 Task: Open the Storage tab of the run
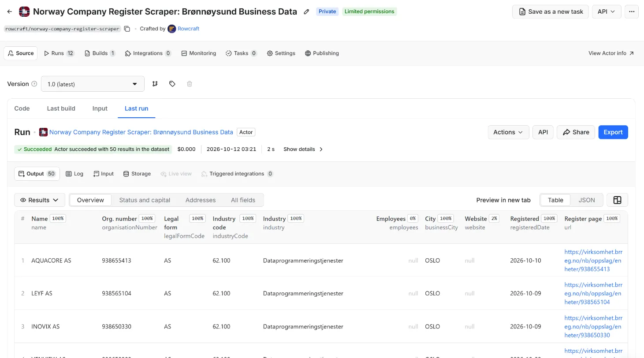(137, 174)
